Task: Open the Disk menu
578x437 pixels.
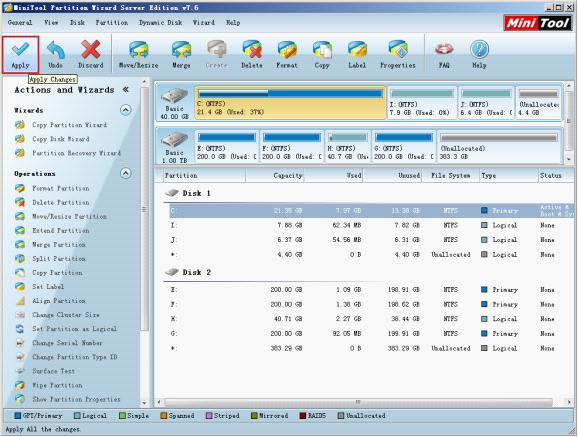Action: pos(77,22)
